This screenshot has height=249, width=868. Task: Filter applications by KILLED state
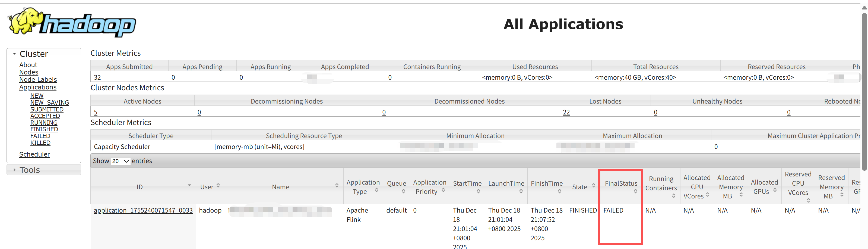(x=40, y=143)
